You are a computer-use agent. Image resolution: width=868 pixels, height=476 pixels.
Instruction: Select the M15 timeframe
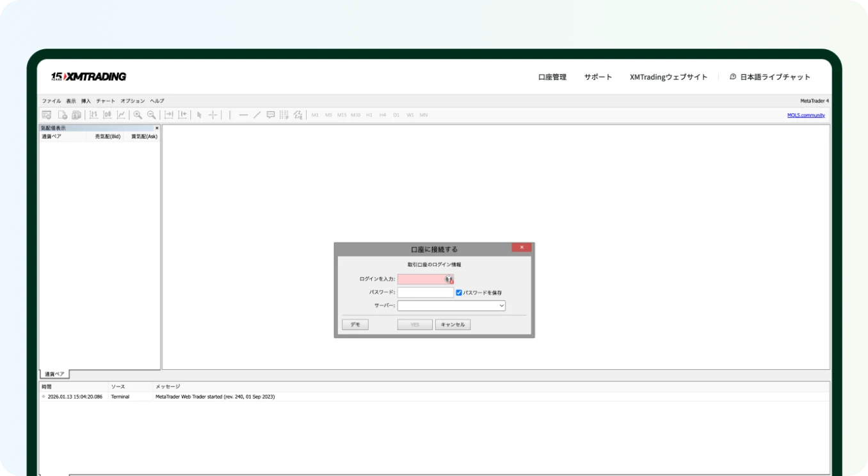(x=342, y=115)
